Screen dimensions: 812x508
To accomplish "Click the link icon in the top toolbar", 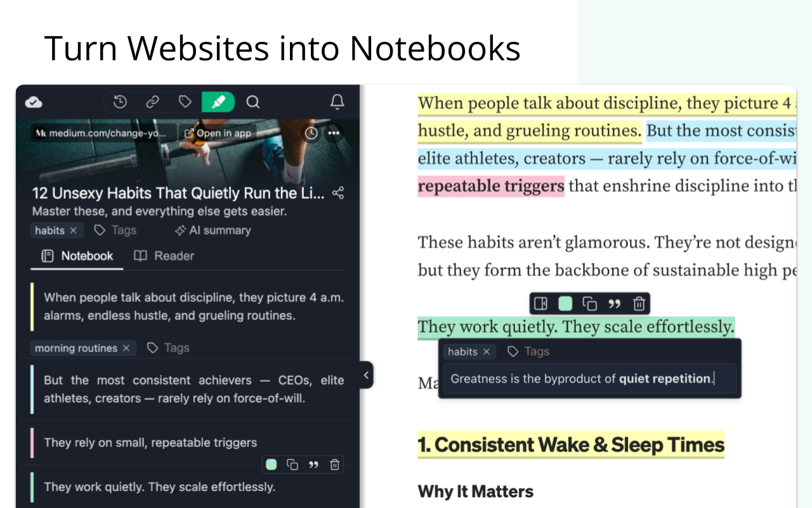I will click(x=152, y=102).
